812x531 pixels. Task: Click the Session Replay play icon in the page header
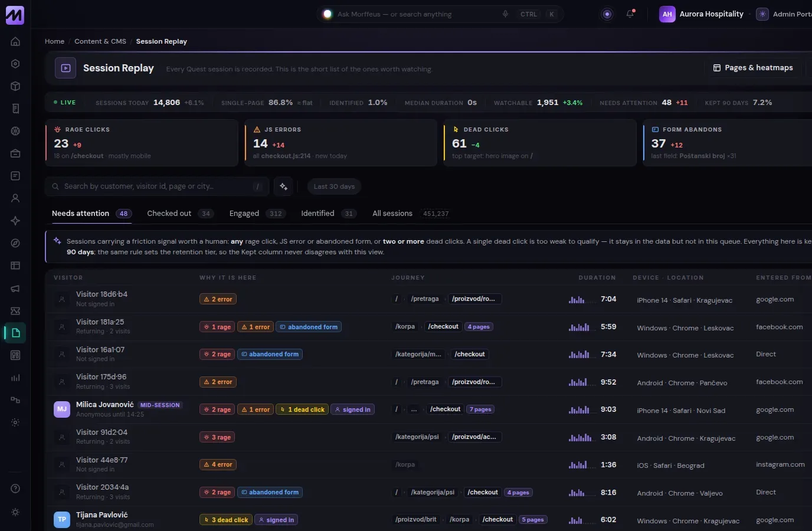[x=66, y=68]
